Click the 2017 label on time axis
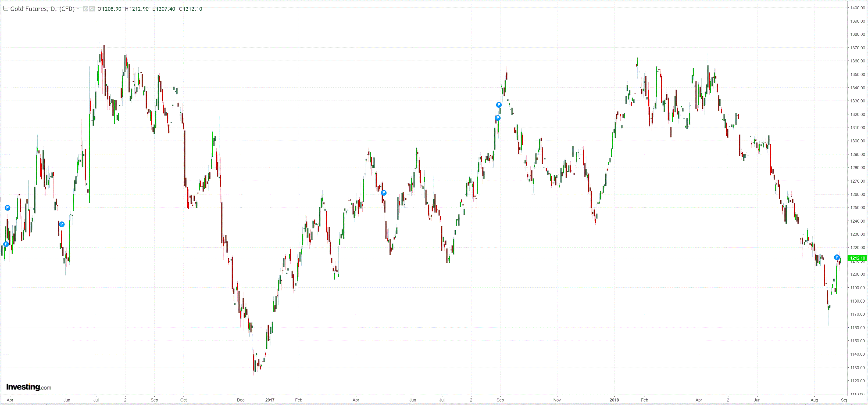Screen dimensions: 868x405 270,400
